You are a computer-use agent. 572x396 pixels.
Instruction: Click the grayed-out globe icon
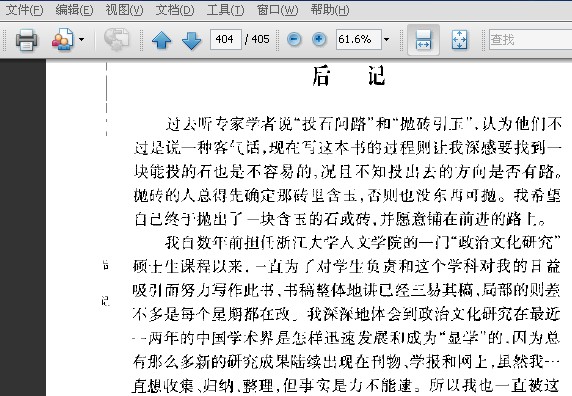(116, 39)
